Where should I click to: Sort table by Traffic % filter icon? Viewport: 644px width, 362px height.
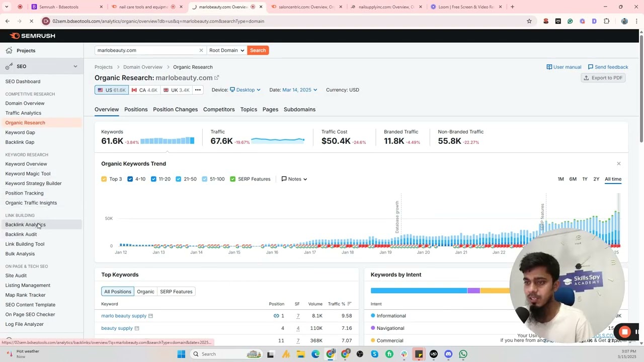(349, 304)
